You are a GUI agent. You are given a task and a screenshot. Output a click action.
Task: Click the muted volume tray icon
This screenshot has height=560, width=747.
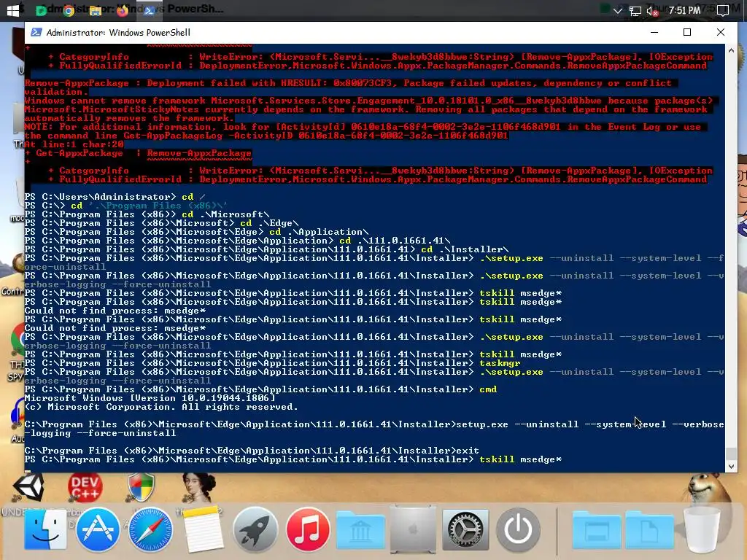tap(652, 10)
